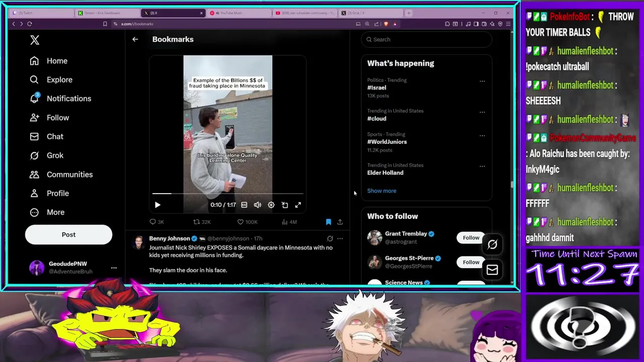The width and height of the screenshot is (644, 362).
Task: Open the Follow sidebar item
Action: point(49,118)
